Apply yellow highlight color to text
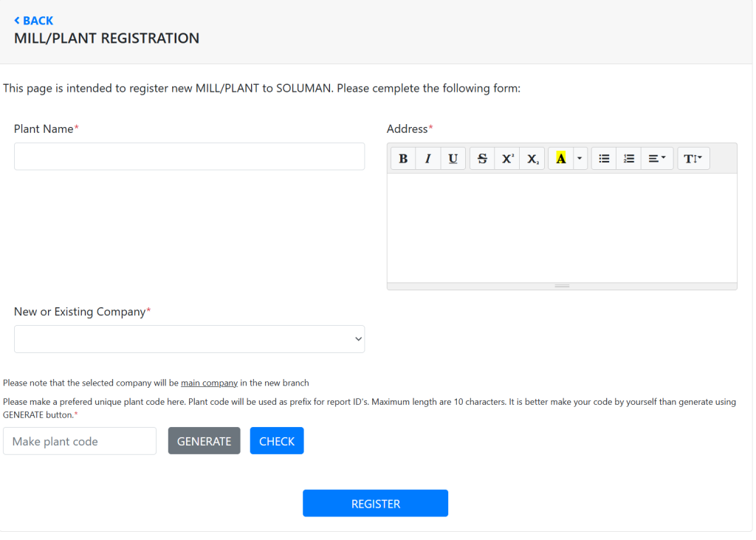This screenshot has height=540, width=756. tap(560, 159)
